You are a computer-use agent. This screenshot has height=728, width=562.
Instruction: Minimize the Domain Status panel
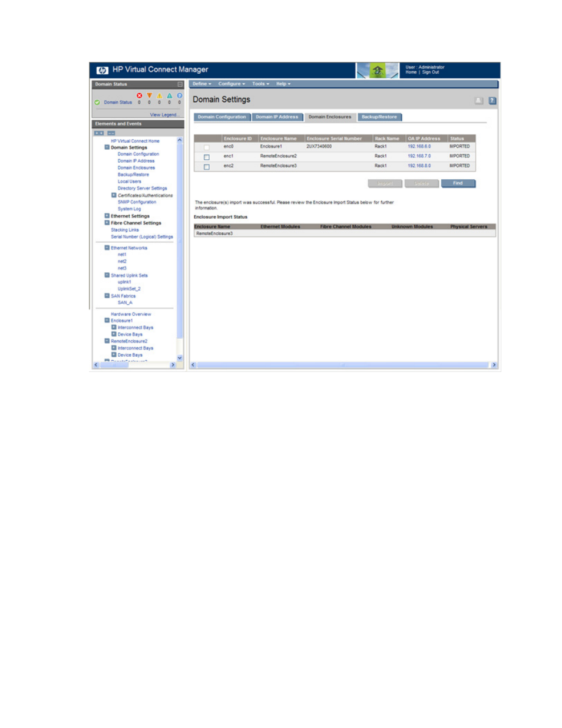(x=180, y=84)
